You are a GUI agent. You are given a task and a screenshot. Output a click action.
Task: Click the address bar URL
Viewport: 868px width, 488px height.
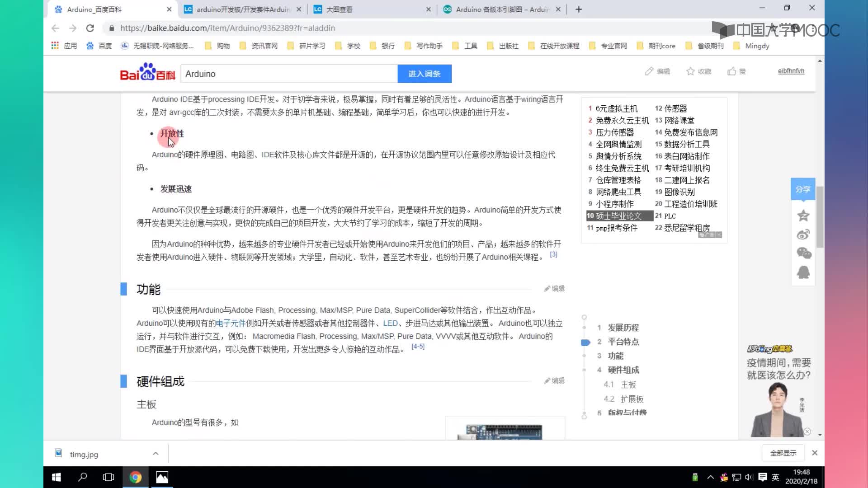pyautogui.click(x=227, y=28)
